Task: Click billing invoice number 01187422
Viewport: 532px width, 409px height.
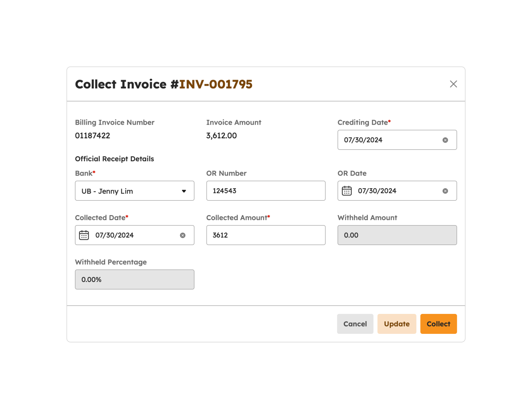Action: pyautogui.click(x=92, y=136)
